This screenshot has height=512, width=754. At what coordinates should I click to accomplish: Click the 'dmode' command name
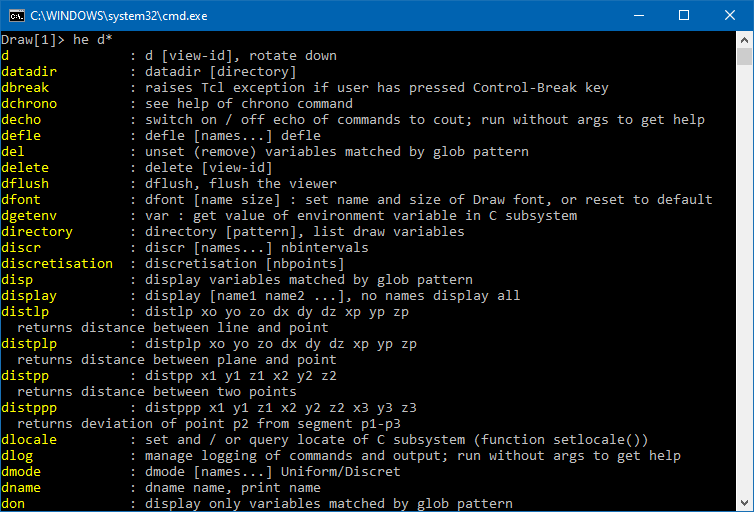click(x=22, y=472)
